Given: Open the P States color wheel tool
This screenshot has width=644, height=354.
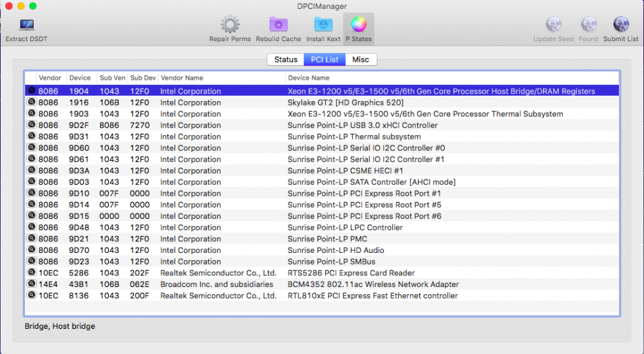Looking at the screenshot, I should [359, 24].
